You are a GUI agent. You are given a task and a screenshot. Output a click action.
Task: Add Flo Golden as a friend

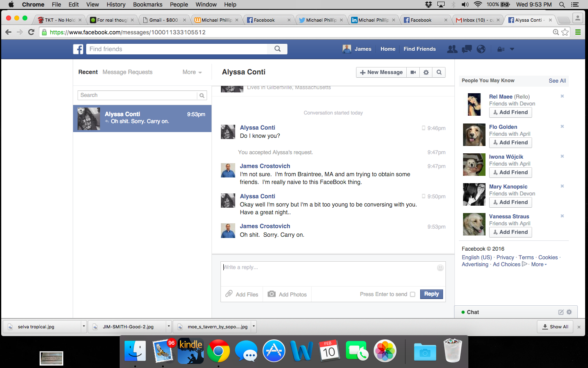click(510, 143)
